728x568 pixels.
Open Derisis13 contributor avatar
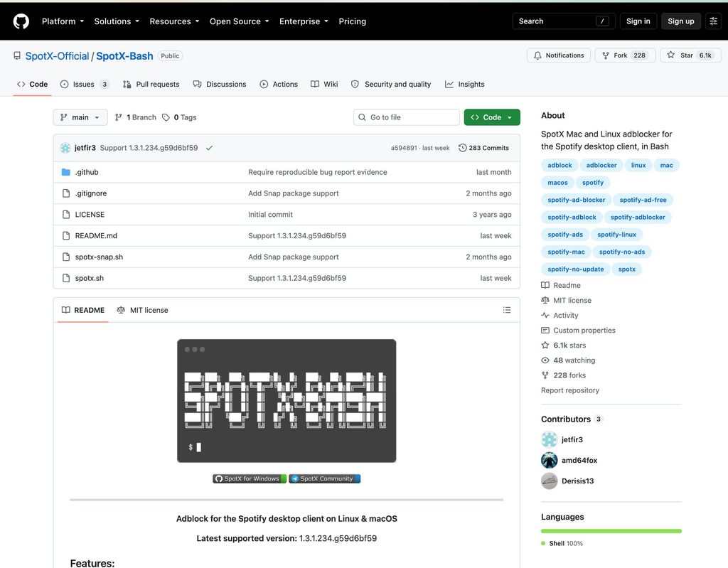click(550, 481)
